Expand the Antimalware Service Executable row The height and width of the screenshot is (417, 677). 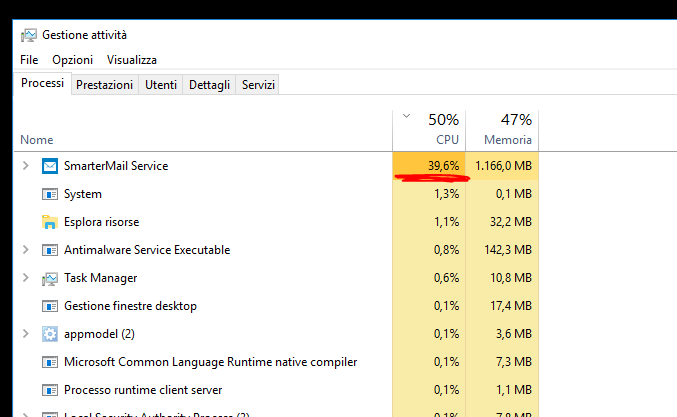26,250
